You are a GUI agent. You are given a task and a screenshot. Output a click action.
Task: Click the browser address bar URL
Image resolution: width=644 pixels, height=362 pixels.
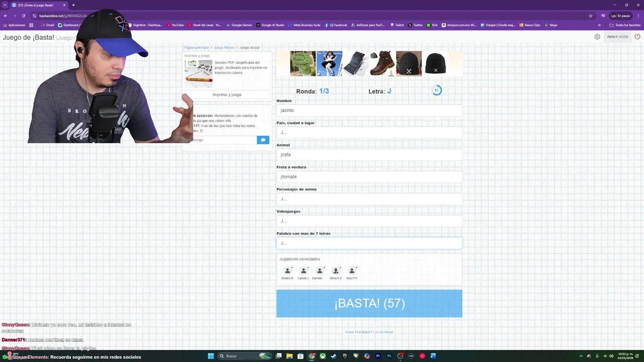pos(63,16)
